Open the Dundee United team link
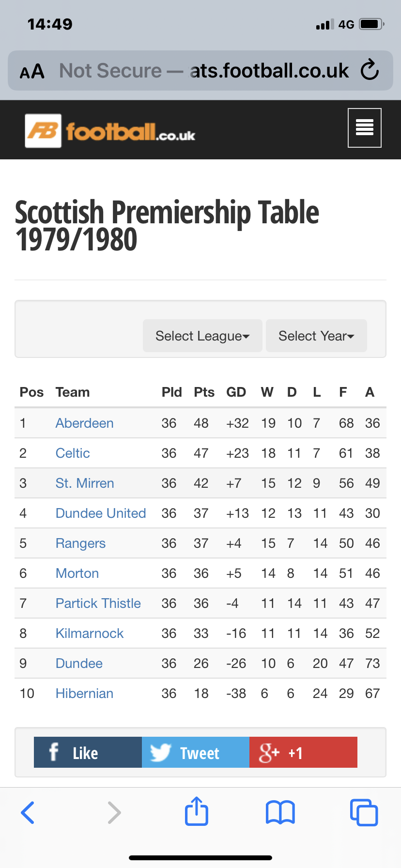The width and height of the screenshot is (401, 868). point(101,513)
